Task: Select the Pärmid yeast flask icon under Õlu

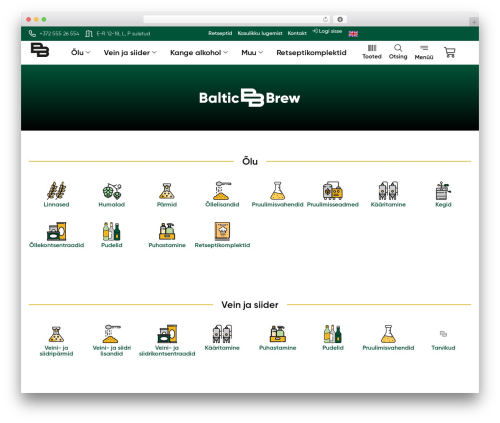Action: [167, 191]
